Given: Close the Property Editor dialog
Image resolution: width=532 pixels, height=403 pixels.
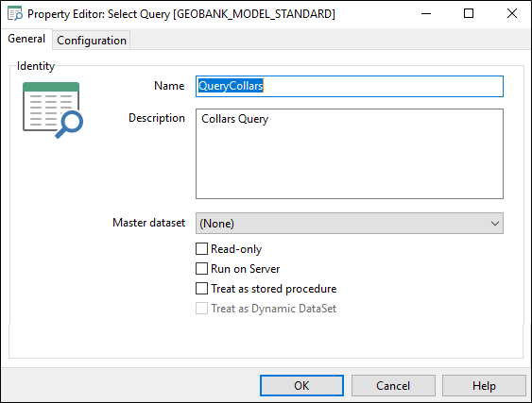Looking at the screenshot, I should click(x=511, y=14).
